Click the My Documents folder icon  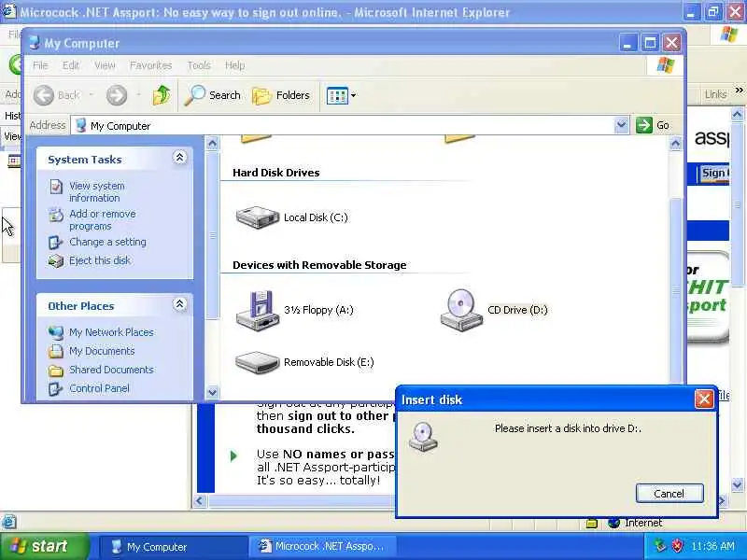[x=56, y=351]
